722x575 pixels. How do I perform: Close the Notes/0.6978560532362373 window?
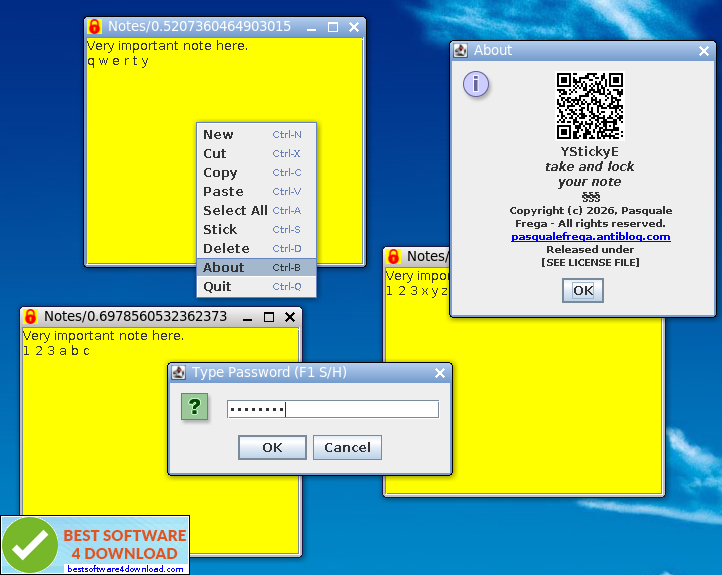[x=290, y=317]
